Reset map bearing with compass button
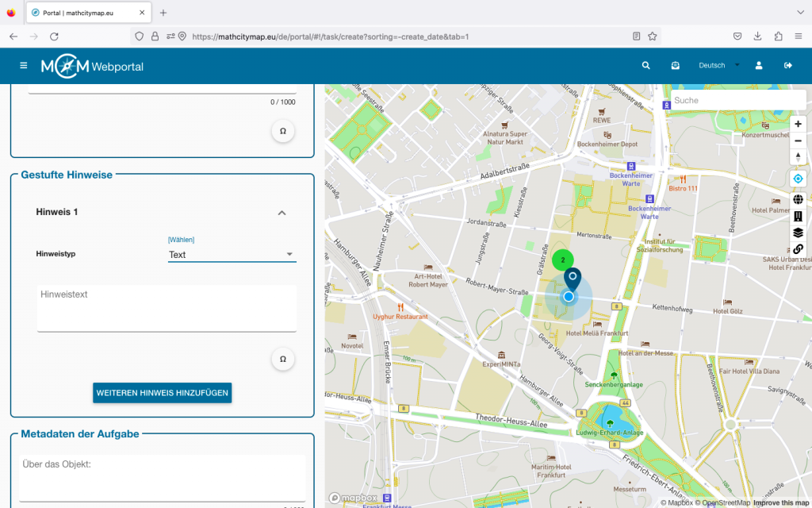The height and width of the screenshot is (508, 812). 798,157
